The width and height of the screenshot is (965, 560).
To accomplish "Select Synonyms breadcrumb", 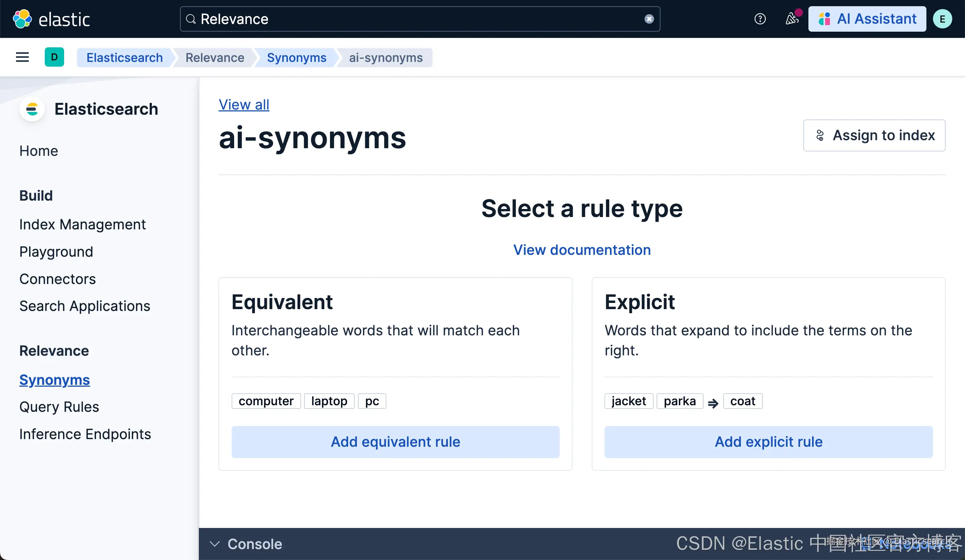I will tap(296, 58).
